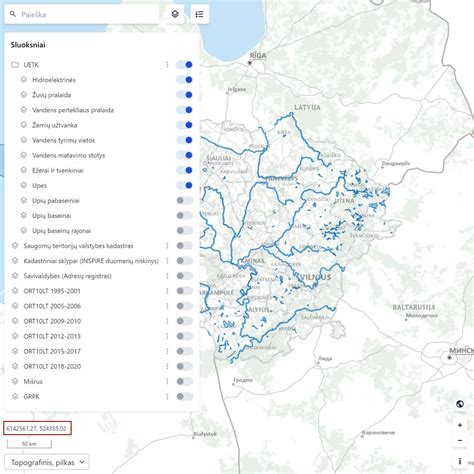The image size is (474, 474).
Task: Zoom out with the minus button
Action: [460, 441]
